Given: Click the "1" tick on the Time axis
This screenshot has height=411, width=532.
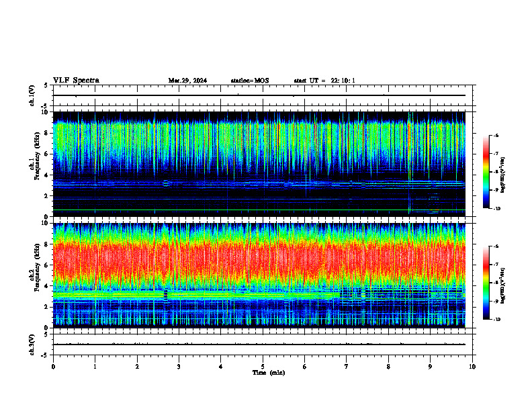Looking at the screenshot, I should coord(95,367).
